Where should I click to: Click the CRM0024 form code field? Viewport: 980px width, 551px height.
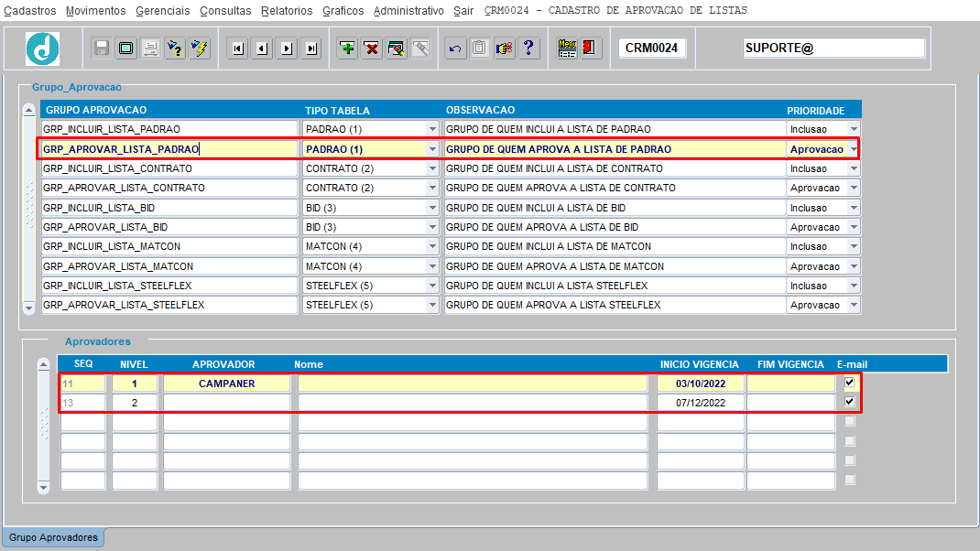pyautogui.click(x=652, y=49)
